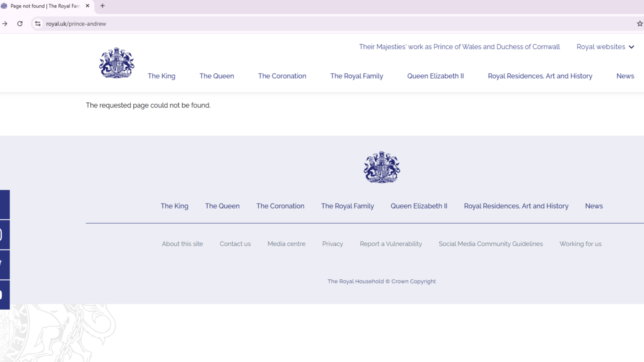Click The Queen footer link
644x362 pixels.
click(222, 206)
